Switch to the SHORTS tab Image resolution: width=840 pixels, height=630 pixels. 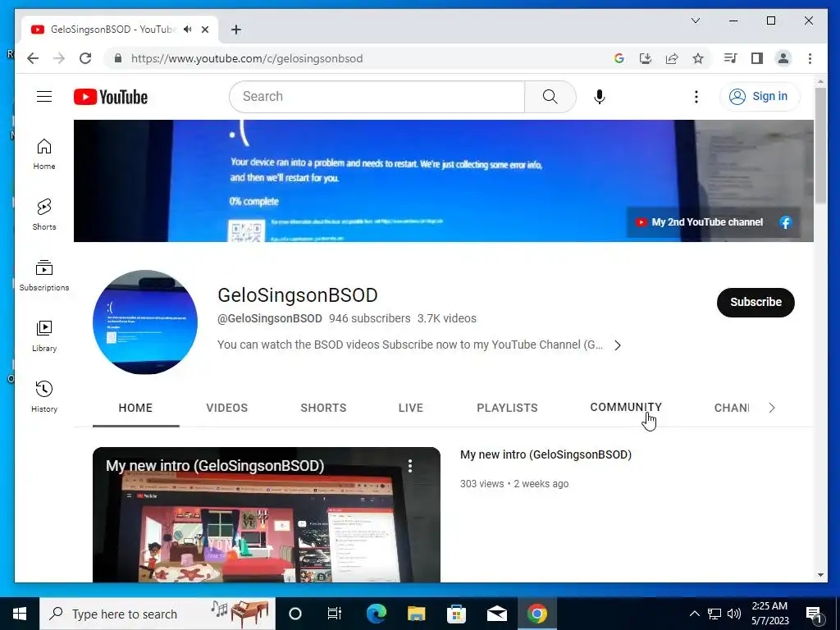323,408
